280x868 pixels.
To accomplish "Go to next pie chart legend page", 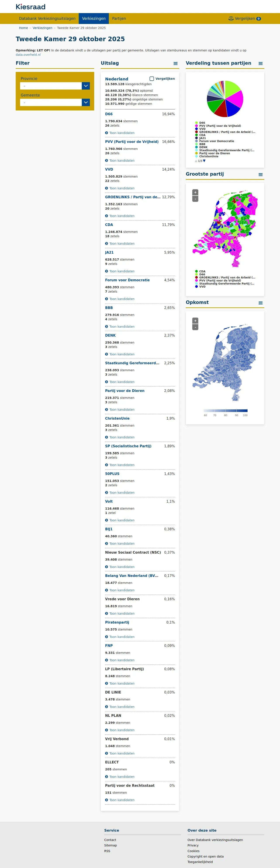I will point(204,161).
